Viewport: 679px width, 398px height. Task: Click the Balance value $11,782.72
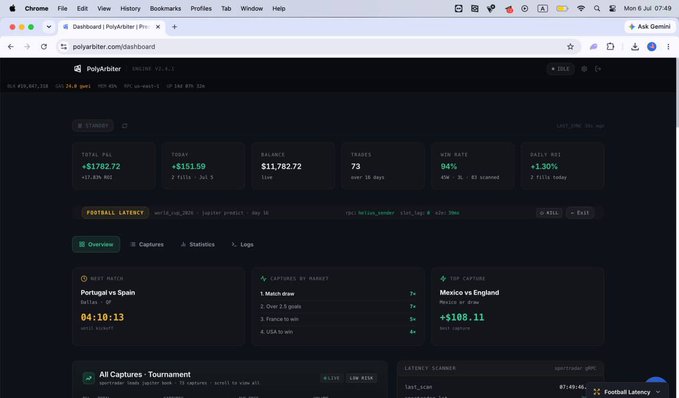pyautogui.click(x=281, y=166)
